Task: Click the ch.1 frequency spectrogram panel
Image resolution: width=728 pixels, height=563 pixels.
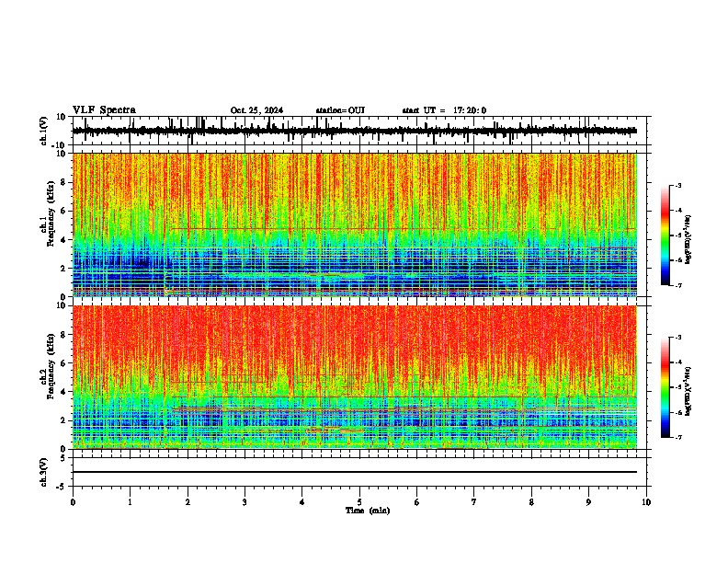Action: pyautogui.click(x=354, y=224)
